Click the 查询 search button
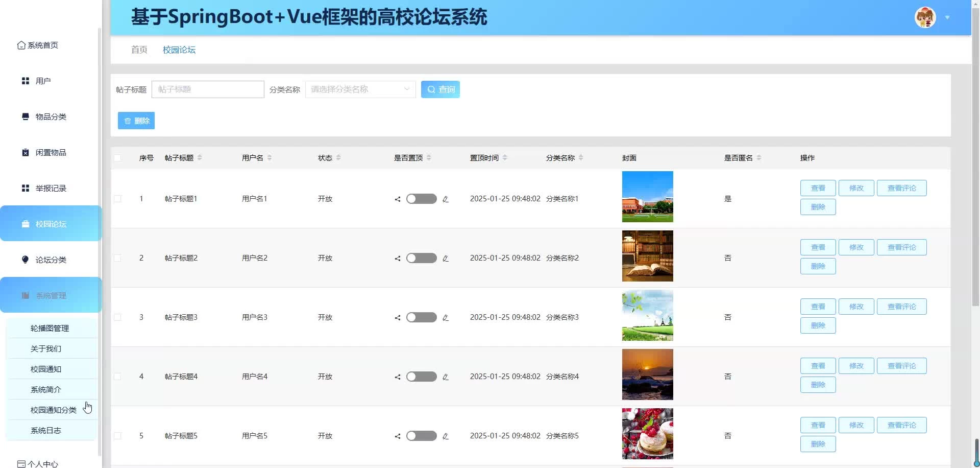Viewport: 980px width, 468px height. click(440, 89)
